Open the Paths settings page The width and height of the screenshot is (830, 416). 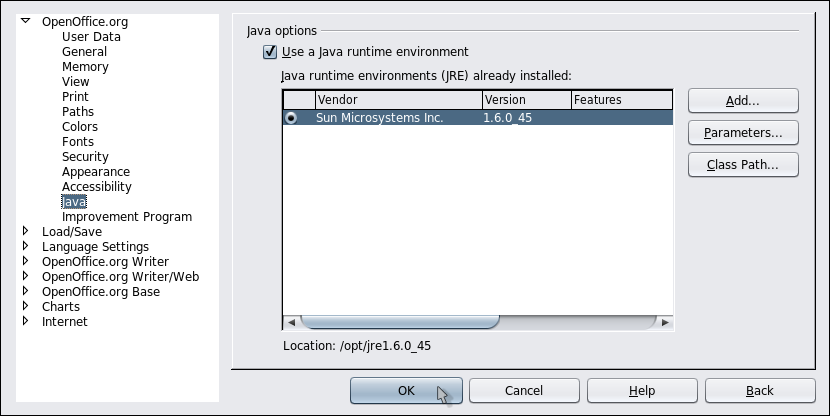78,112
